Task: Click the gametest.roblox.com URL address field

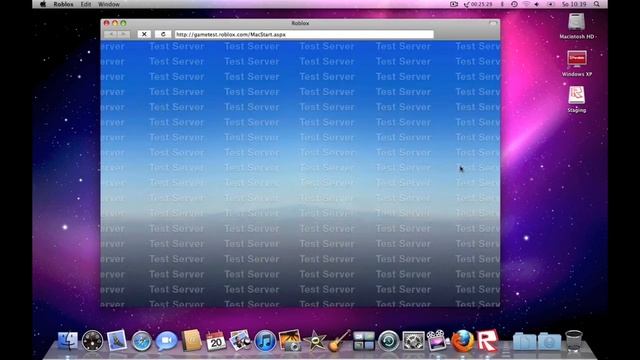Action: 304,34
